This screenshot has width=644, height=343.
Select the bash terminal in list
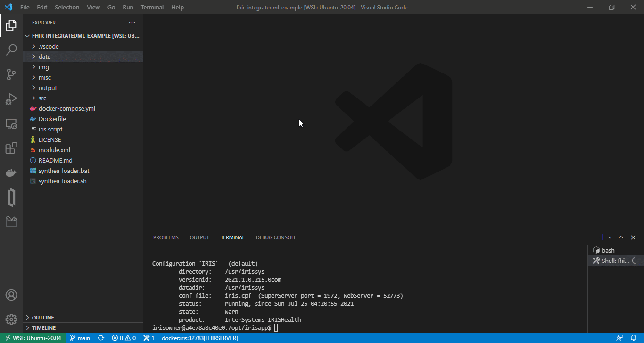608,250
